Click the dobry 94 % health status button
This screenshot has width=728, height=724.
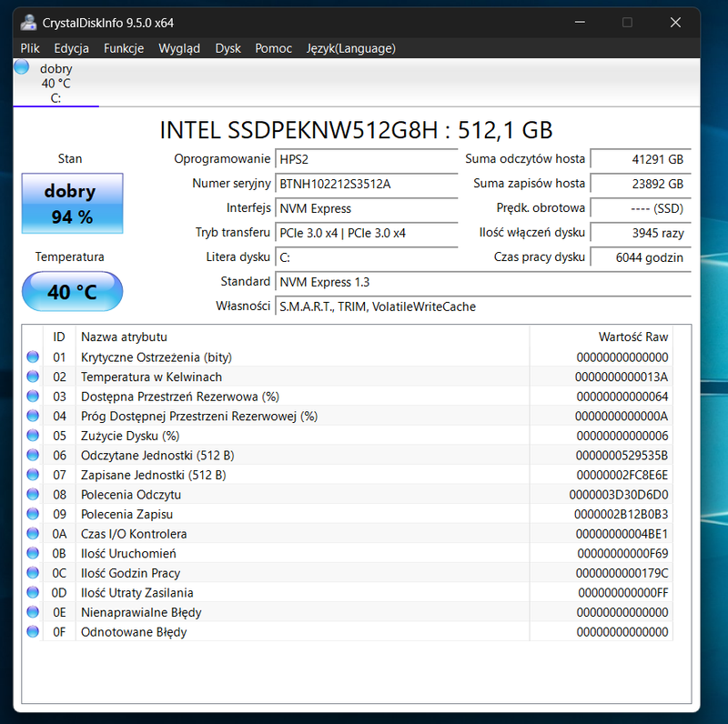(73, 203)
